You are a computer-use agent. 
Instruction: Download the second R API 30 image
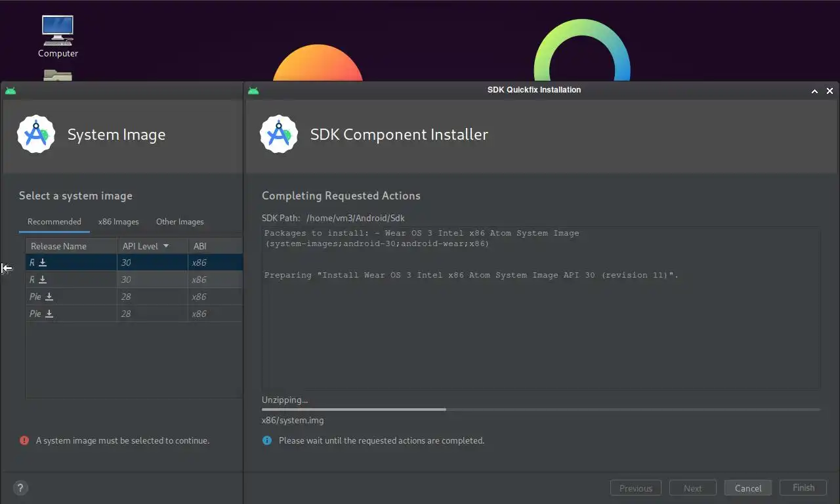[43, 280]
